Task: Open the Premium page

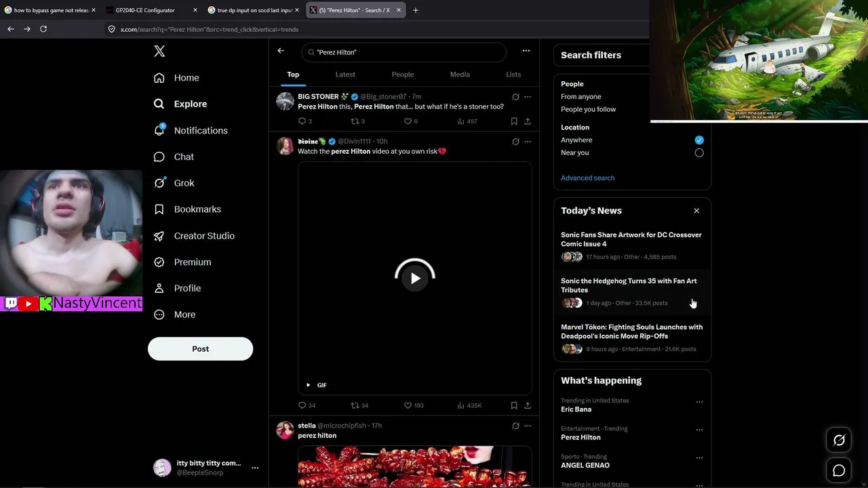Action: (182, 262)
